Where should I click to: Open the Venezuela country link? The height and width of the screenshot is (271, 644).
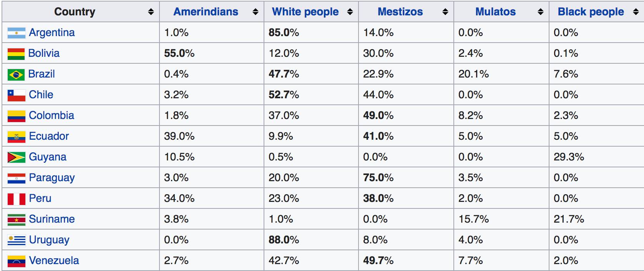[54, 261]
